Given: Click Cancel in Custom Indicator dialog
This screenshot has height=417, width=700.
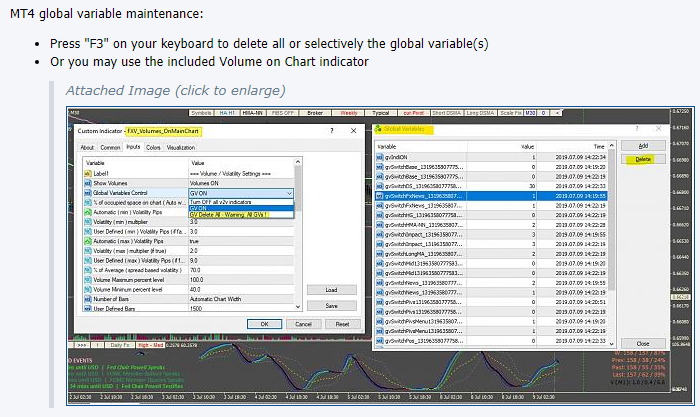Looking at the screenshot, I should pos(303,324).
